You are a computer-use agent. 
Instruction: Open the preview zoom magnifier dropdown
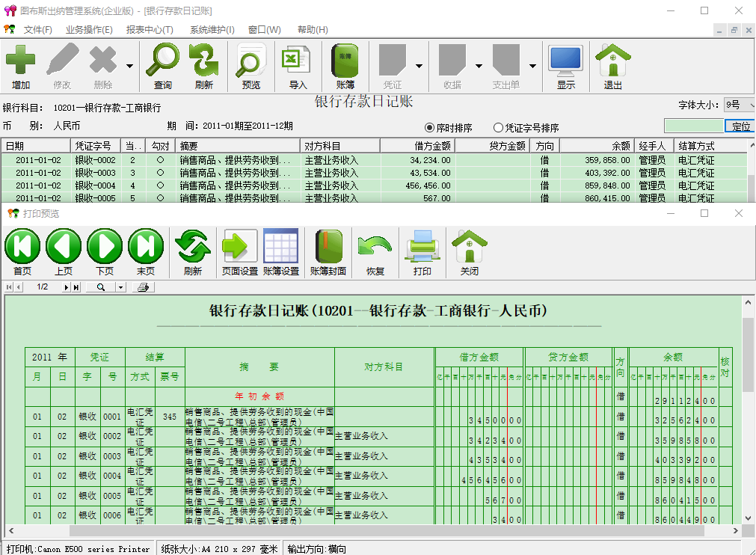(x=120, y=287)
